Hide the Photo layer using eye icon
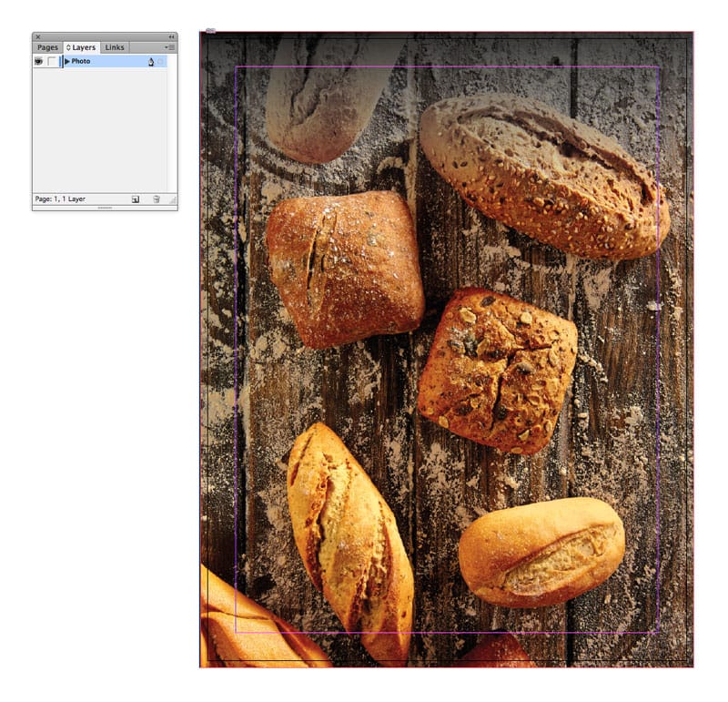This screenshot has width=728, height=702. click(39, 61)
